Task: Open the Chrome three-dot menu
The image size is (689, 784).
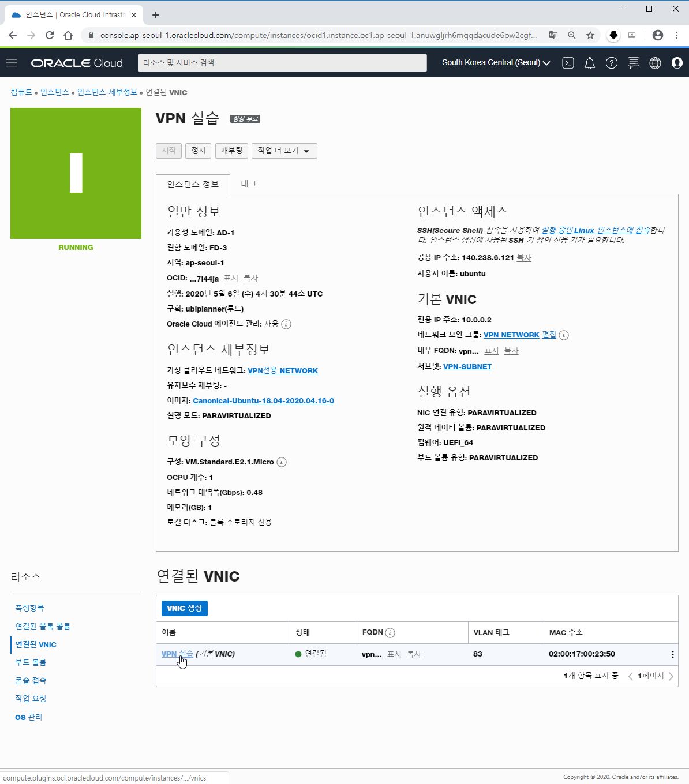Action: click(x=676, y=35)
